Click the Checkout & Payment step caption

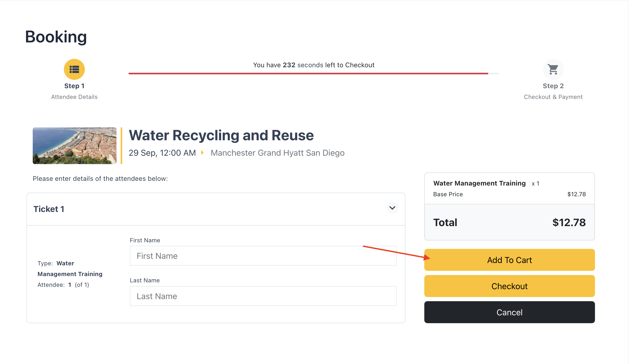[553, 97]
